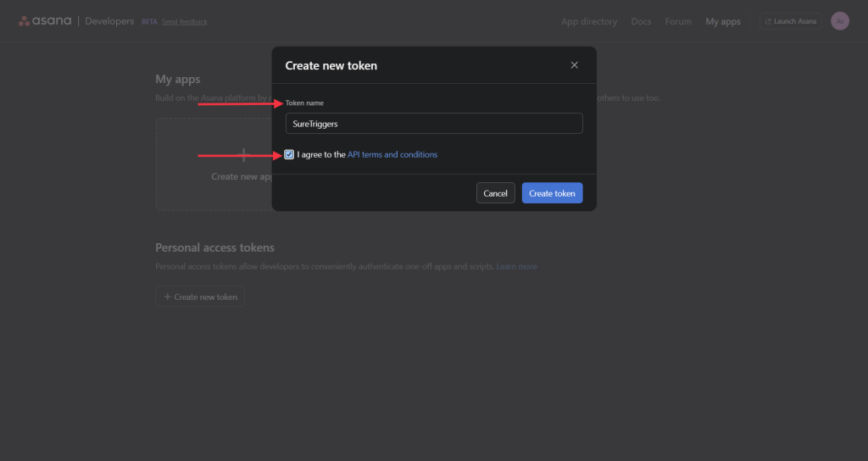Click the plus icon on Create new app card

tap(244, 155)
